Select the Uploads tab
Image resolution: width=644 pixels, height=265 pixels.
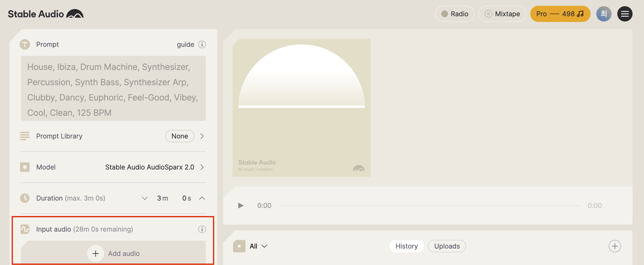coord(447,245)
